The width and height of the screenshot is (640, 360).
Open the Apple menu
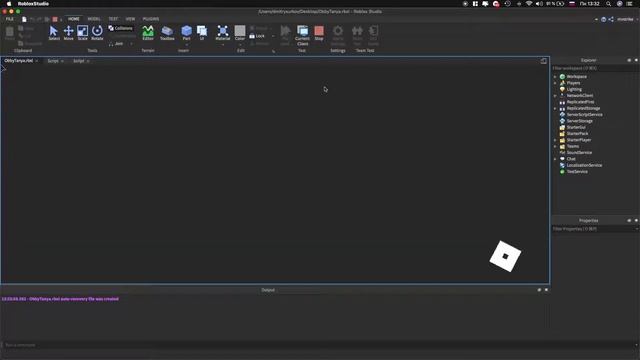(x=9, y=4)
